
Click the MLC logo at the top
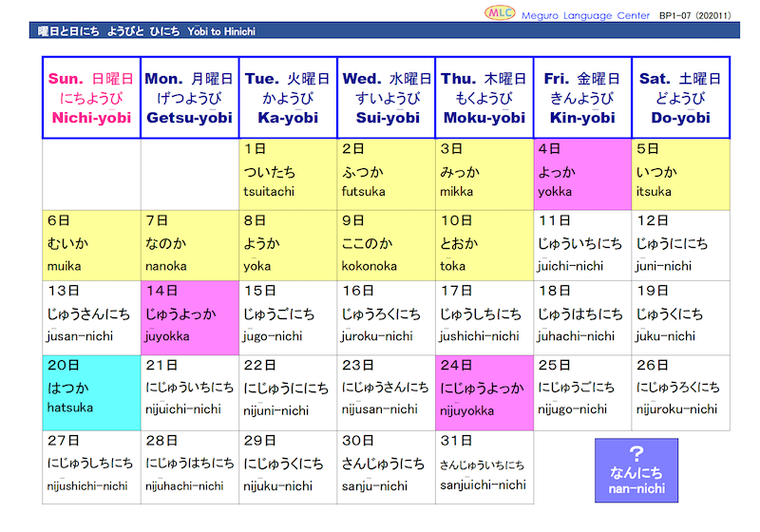pos(498,13)
